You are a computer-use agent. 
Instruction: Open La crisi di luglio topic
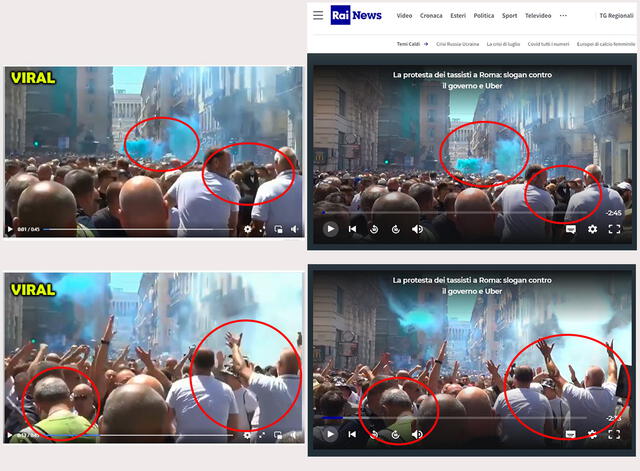coord(503,44)
